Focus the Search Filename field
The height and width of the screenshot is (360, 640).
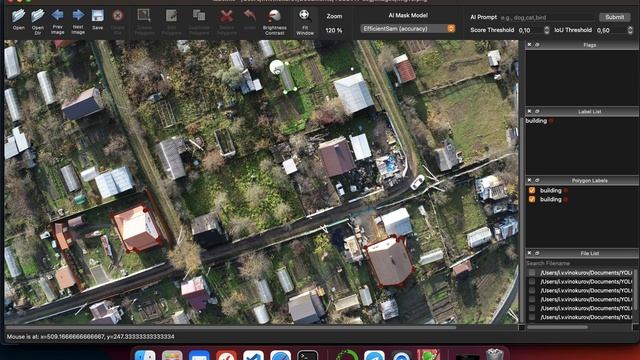tap(582, 263)
